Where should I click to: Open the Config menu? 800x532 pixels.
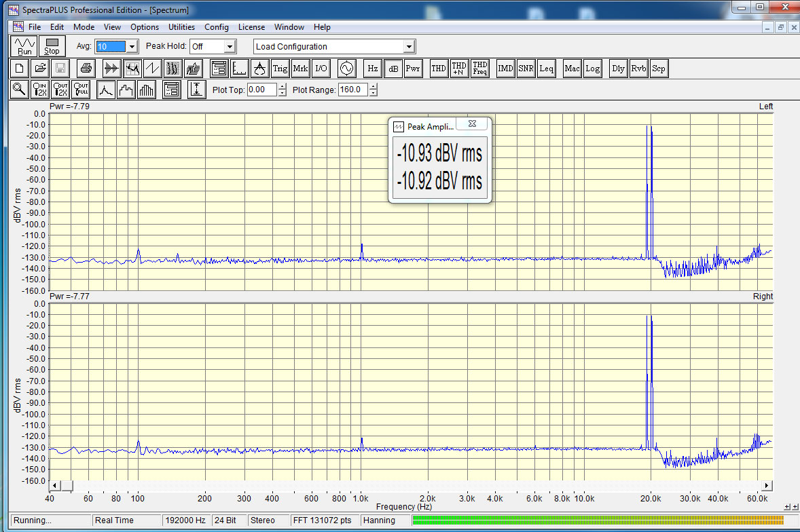pos(217,27)
